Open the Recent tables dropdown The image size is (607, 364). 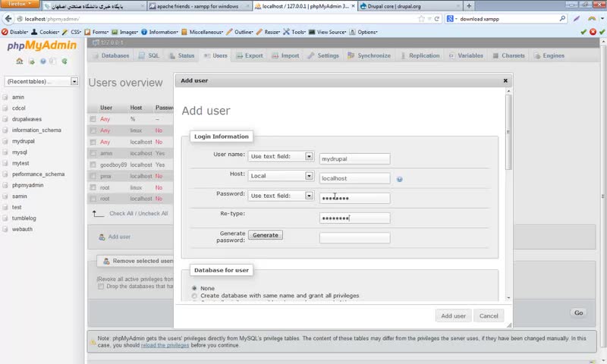pos(42,81)
